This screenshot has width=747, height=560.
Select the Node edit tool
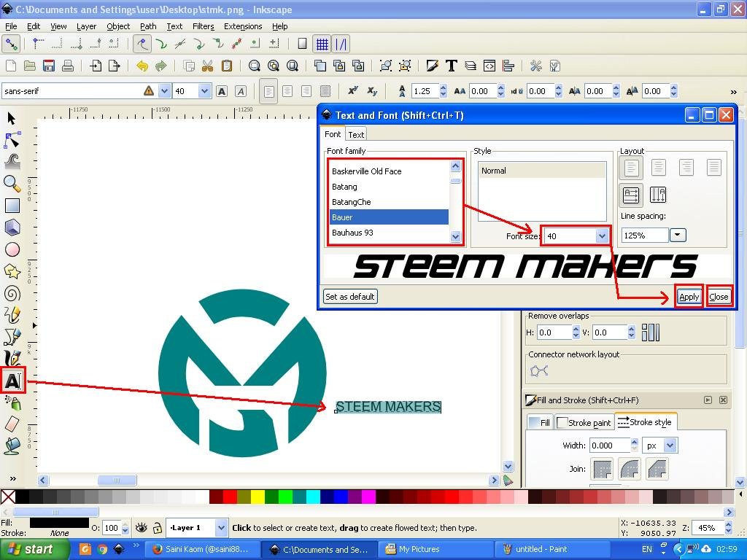(12, 140)
